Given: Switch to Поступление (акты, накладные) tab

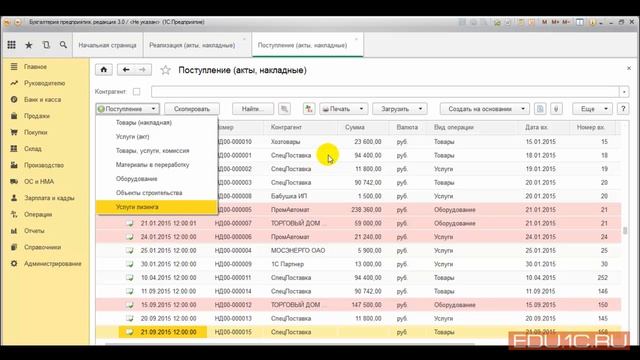Looking at the screenshot, I should [302, 45].
